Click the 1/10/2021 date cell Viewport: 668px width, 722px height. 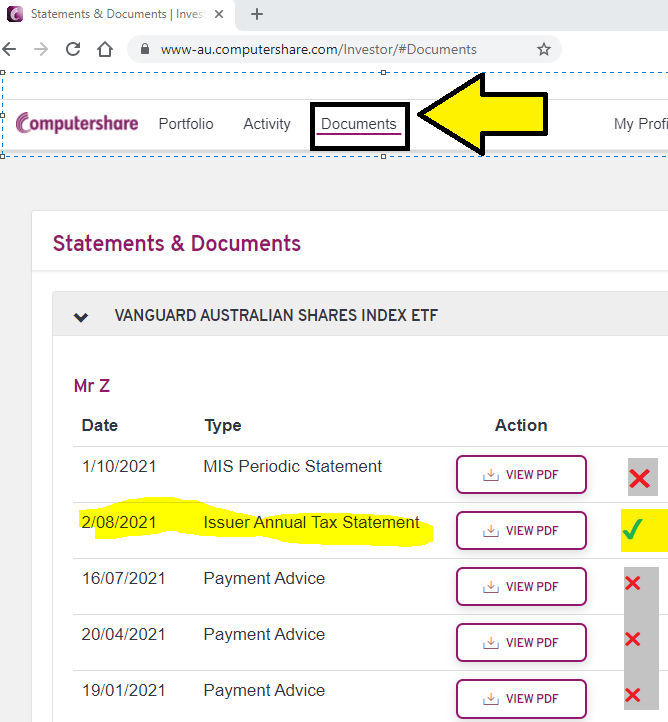pos(119,466)
